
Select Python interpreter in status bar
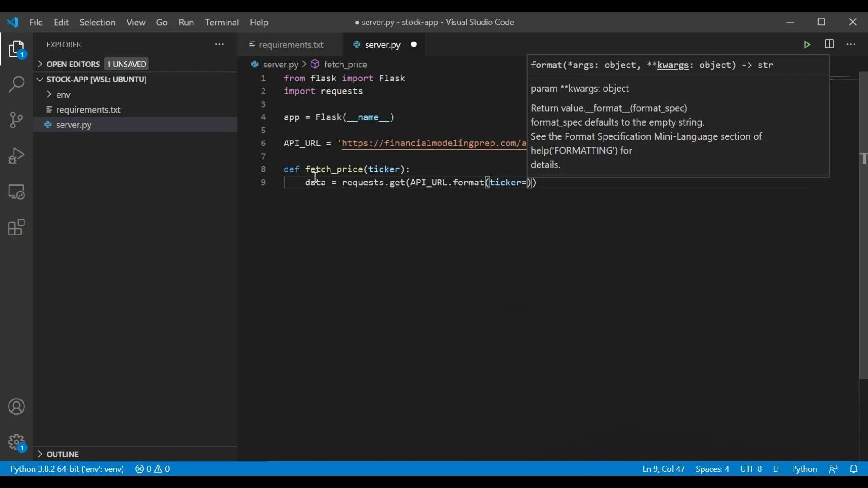click(x=67, y=469)
